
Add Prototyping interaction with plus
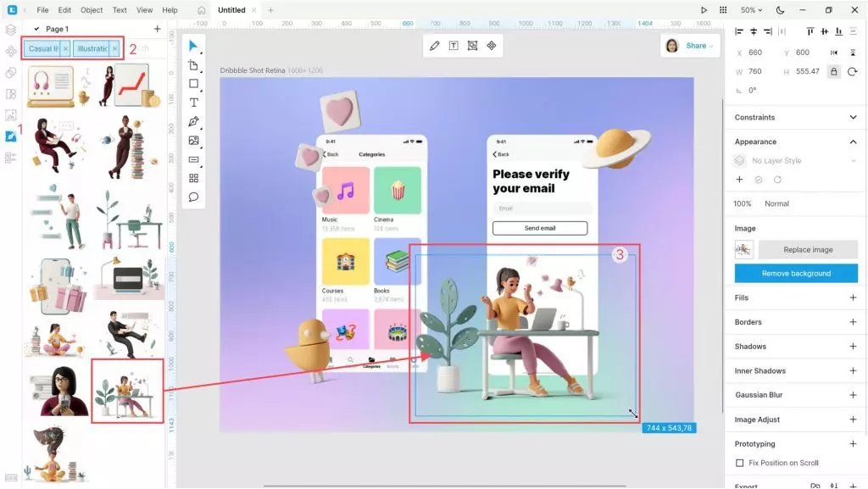[853, 443]
